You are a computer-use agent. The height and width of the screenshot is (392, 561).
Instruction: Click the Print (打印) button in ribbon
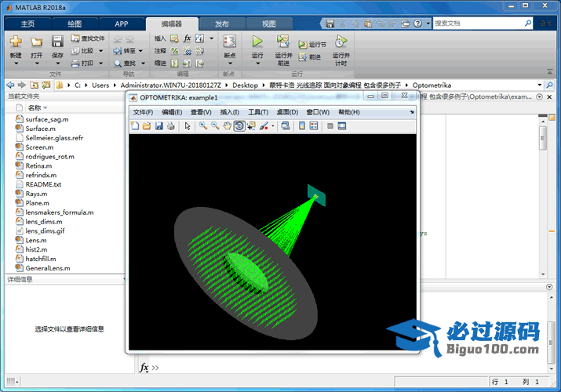[82, 64]
